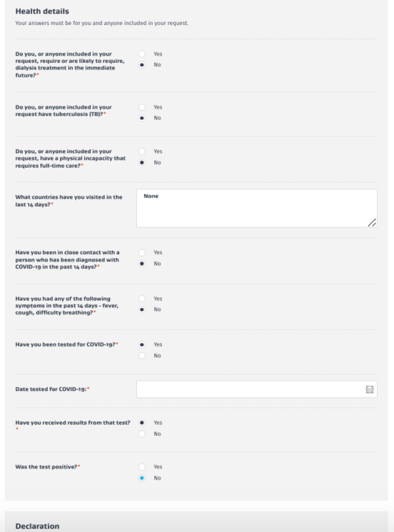The image size is (394, 532).
Task: Select Yes for received results from test
Action: 142,423
